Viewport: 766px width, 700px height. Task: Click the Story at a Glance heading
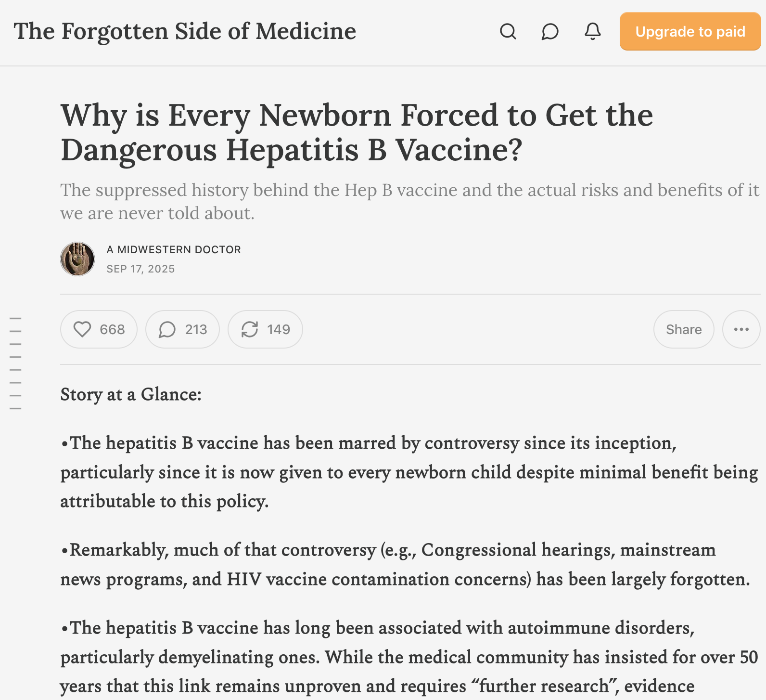click(x=131, y=394)
